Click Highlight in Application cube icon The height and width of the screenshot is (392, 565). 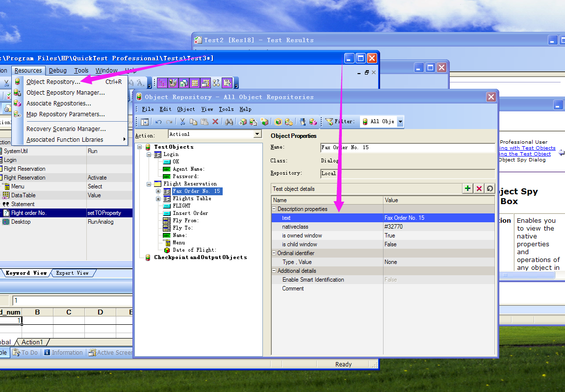278,122
